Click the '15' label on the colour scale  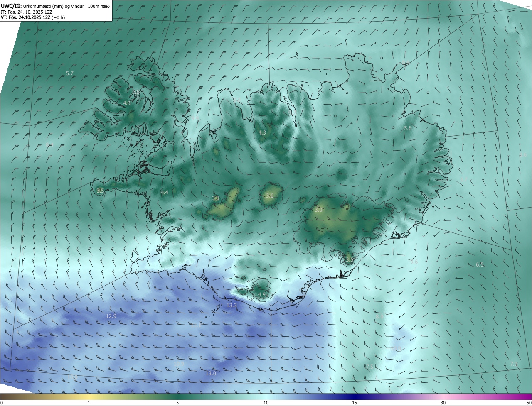pos(355,403)
